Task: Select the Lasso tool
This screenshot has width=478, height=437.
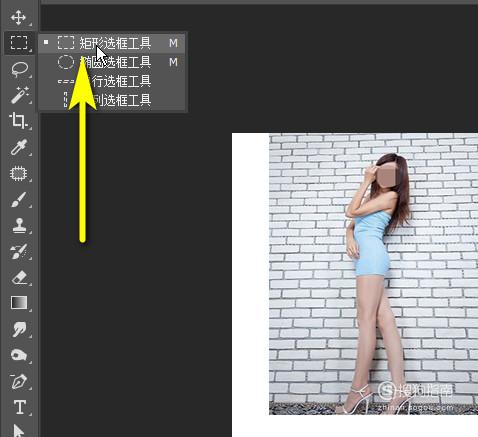Action: (x=19, y=69)
